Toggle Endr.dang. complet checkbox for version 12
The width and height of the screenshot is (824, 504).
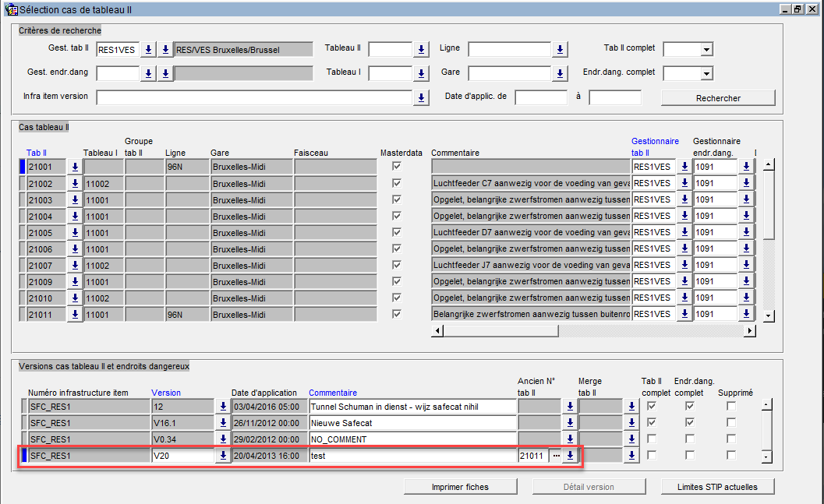(689, 406)
